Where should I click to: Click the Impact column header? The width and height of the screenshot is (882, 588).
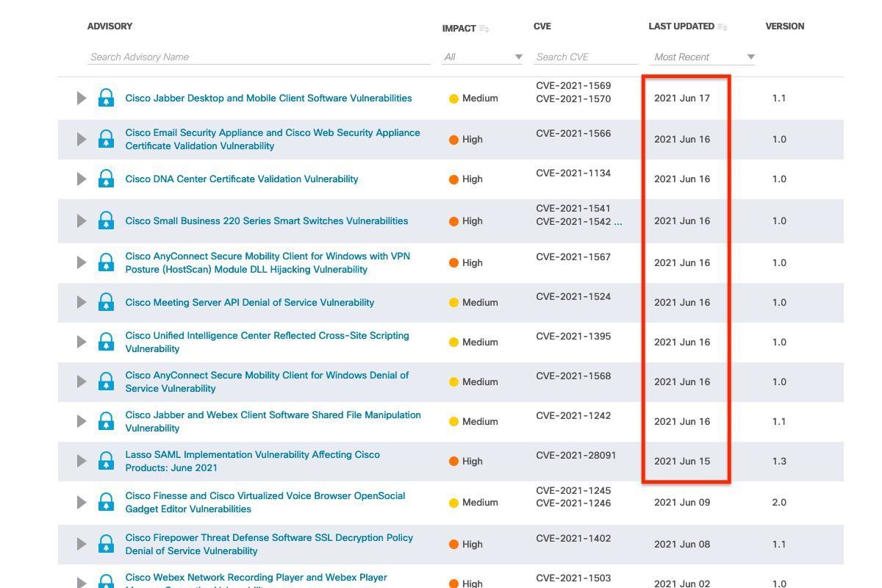(459, 29)
